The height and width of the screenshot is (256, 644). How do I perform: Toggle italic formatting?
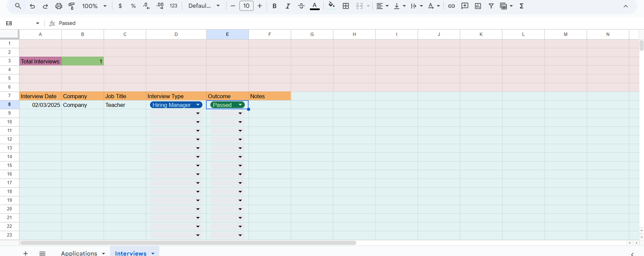288,6
